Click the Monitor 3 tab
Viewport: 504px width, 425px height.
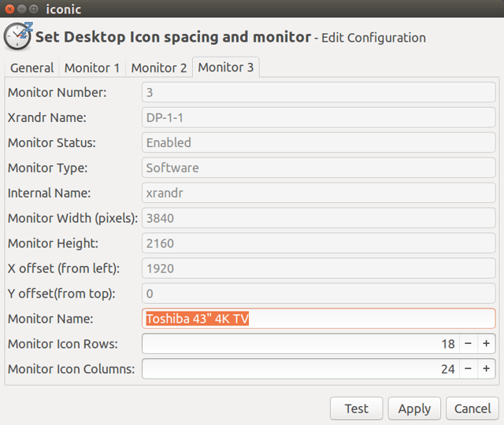226,68
